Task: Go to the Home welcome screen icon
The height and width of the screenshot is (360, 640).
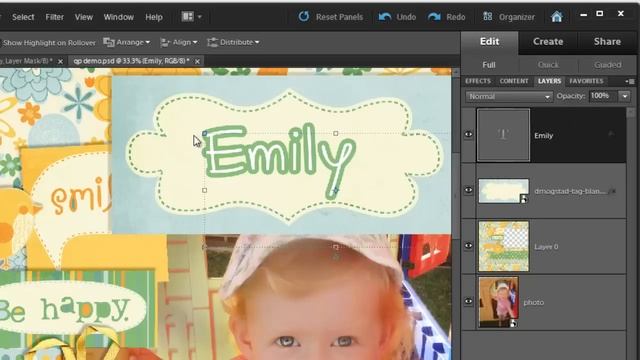Action: click(557, 17)
